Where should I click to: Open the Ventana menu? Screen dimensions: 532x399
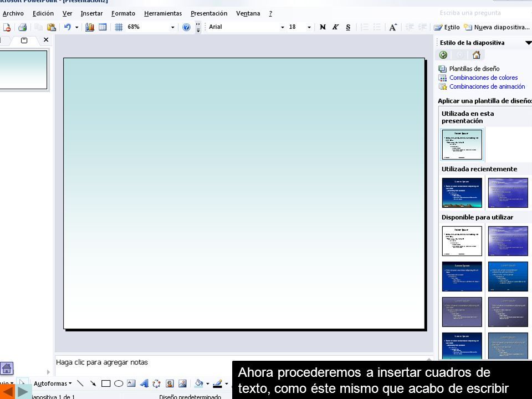(248, 13)
